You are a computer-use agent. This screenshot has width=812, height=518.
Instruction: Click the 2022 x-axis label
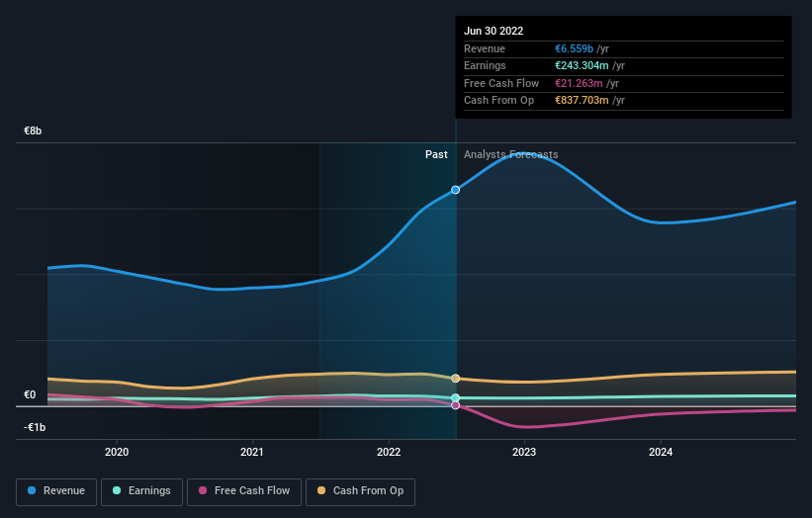[x=389, y=452]
